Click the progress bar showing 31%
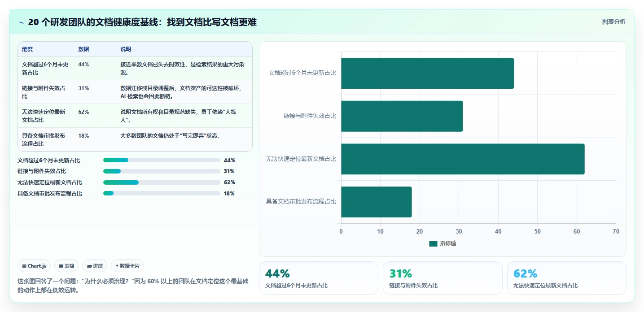 [162, 171]
